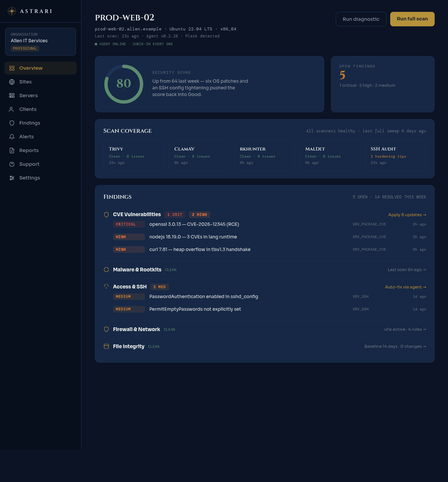
Task: Click the Run diagnostic button
Action: click(x=361, y=19)
